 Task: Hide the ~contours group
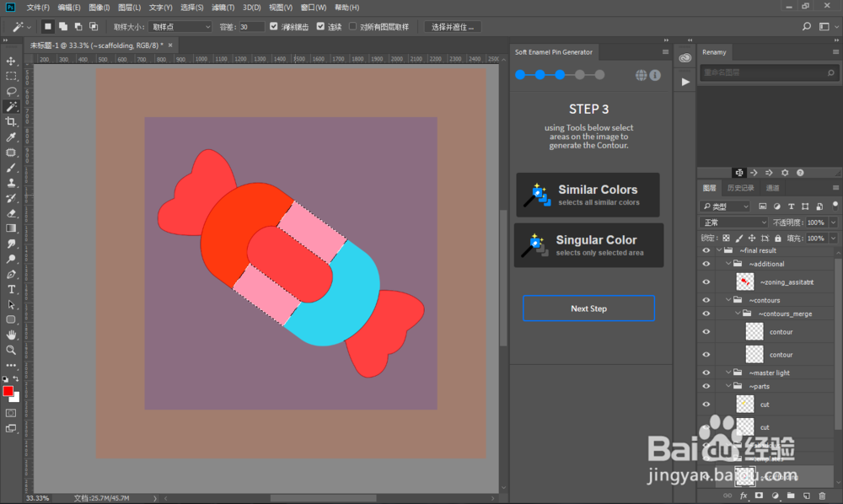click(x=706, y=300)
